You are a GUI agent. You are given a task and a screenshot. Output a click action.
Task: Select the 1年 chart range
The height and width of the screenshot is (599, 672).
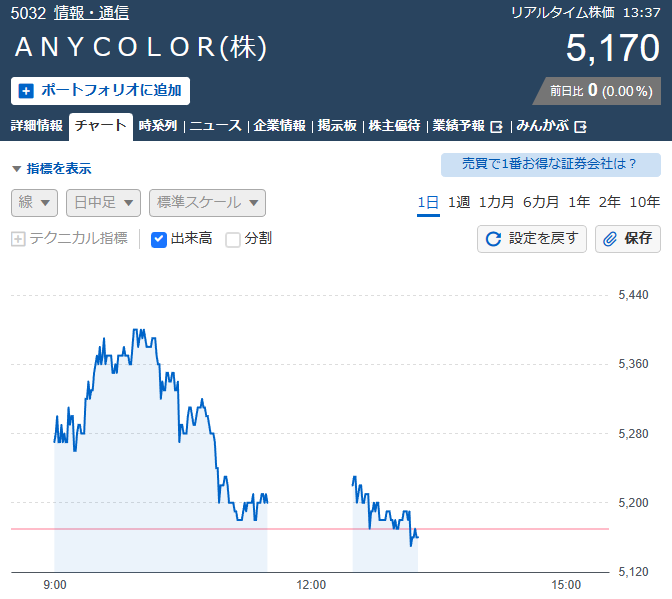point(579,202)
